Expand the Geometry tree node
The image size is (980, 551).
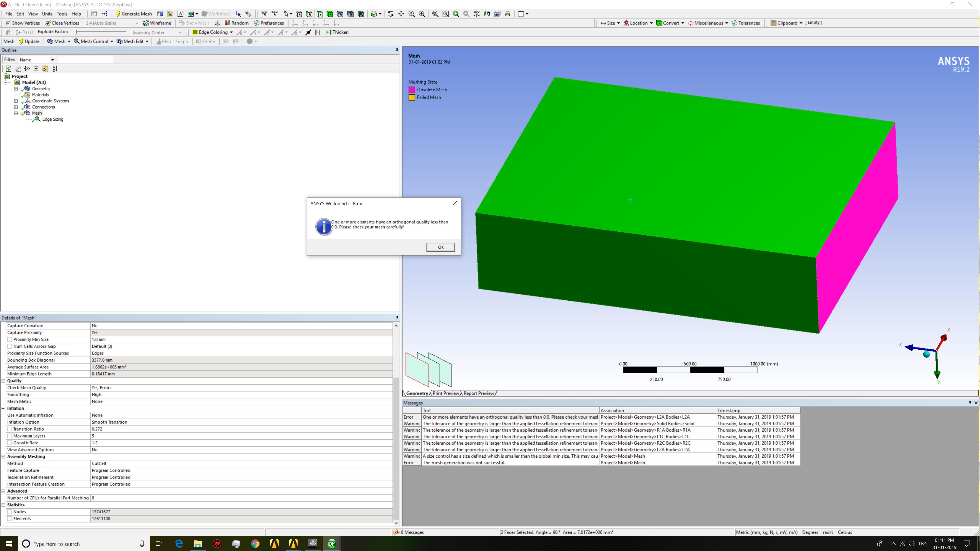tap(16, 89)
